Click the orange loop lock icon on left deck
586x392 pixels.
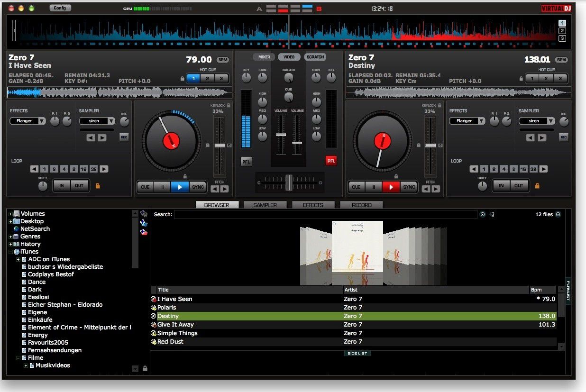click(x=98, y=186)
